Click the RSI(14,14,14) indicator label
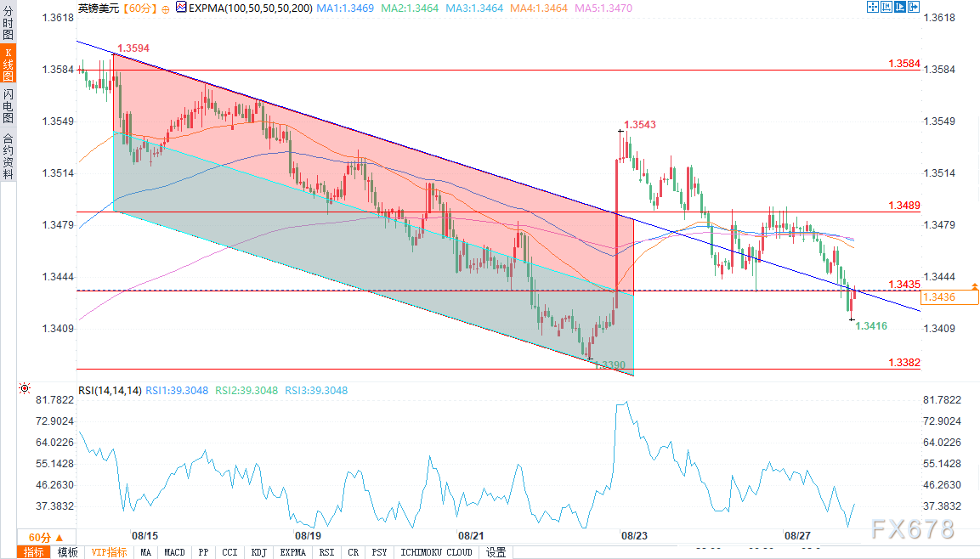 click(x=110, y=391)
